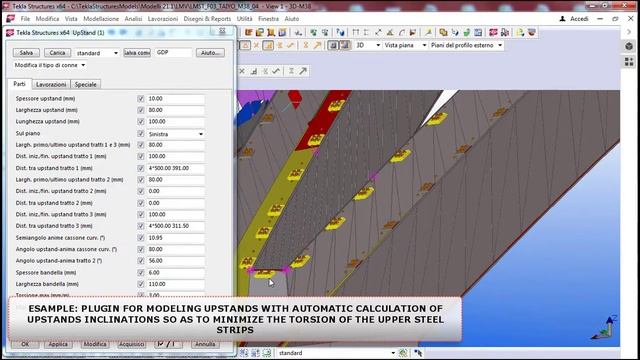Toggle the Angolo upstand-anima tratto 2 checkbox
This screenshot has height=360, width=640.
pyautogui.click(x=141, y=261)
